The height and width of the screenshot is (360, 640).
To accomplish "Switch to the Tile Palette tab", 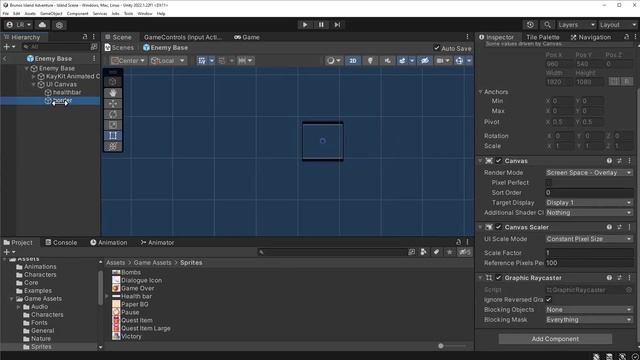I will (542, 37).
